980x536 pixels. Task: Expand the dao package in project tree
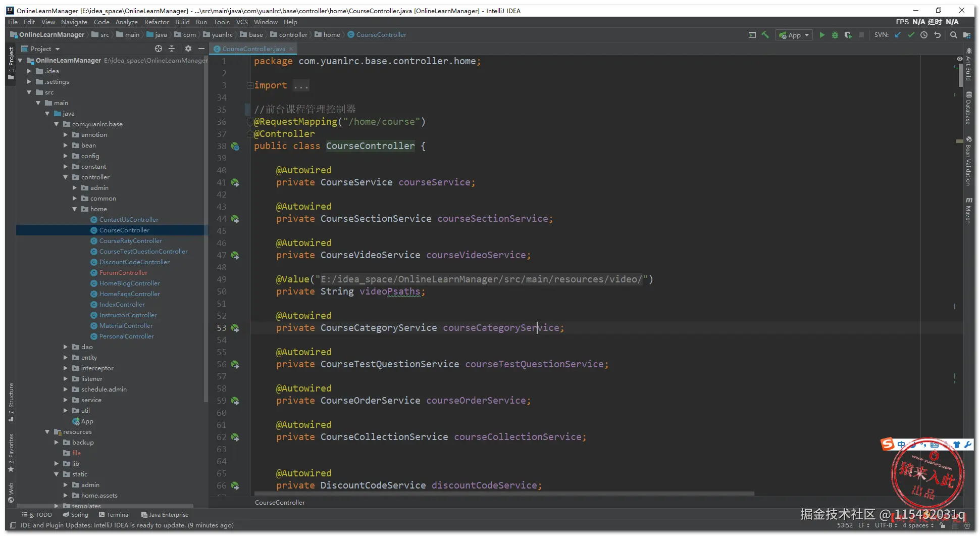click(x=66, y=347)
